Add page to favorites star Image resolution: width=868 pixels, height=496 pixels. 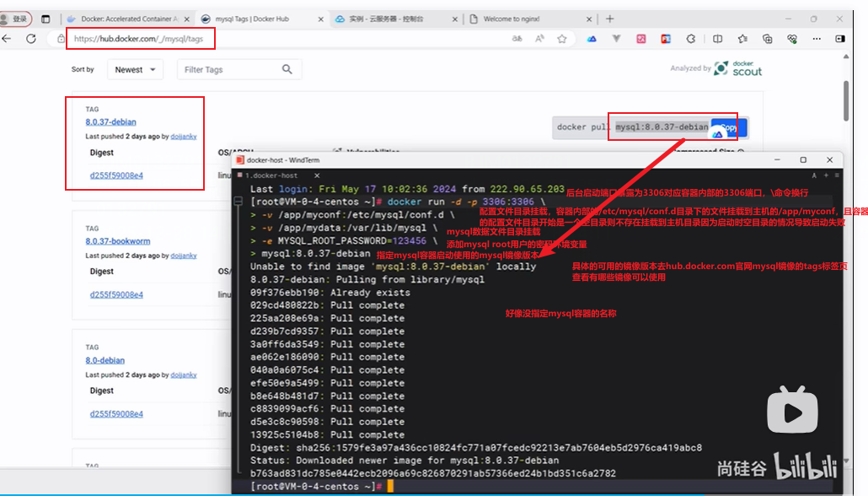click(x=562, y=39)
